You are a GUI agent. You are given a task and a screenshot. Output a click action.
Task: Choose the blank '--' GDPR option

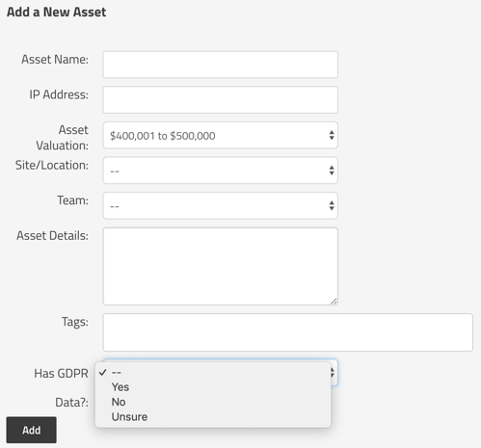(213, 373)
